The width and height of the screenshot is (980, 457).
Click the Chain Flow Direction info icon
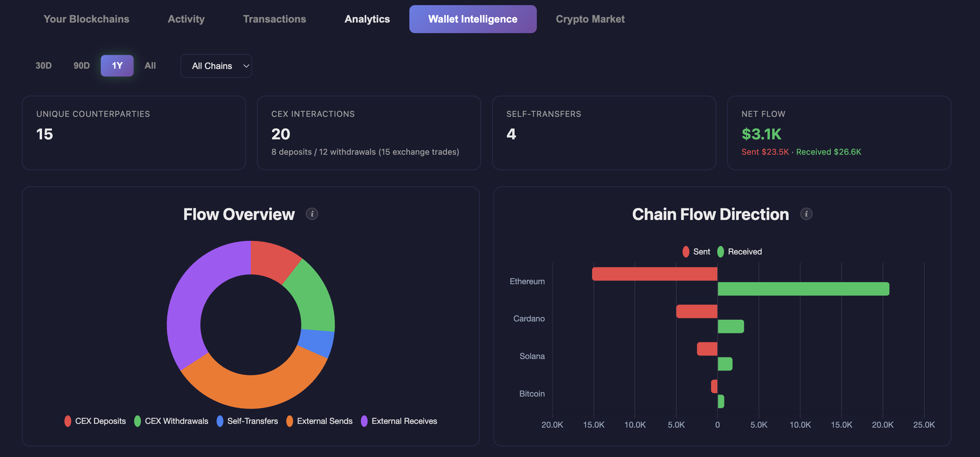(807, 214)
